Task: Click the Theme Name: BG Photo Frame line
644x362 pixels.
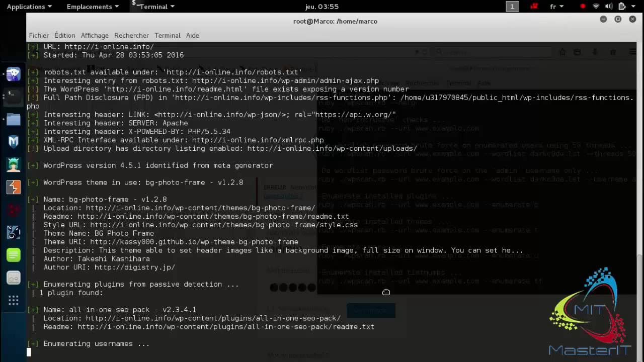Action: click(93, 233)
